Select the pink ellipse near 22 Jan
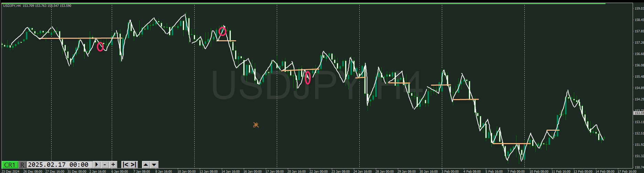 308,77
